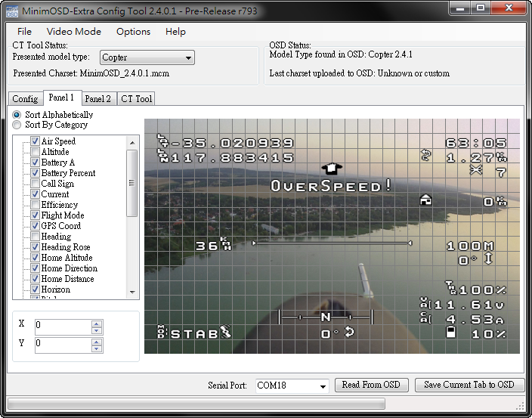The height and width of the screenshot is (418, 532).
Task: Open the Options menu
Action: tap(133, 32)
